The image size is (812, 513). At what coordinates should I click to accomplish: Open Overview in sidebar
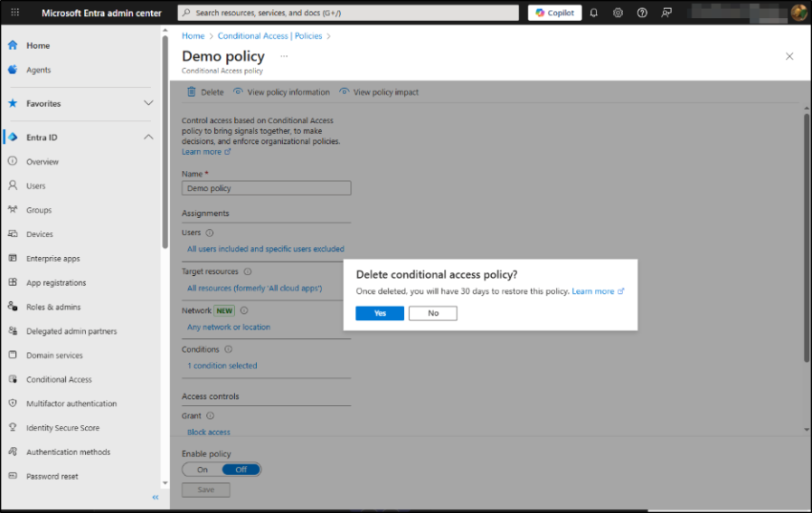(42, 162)
